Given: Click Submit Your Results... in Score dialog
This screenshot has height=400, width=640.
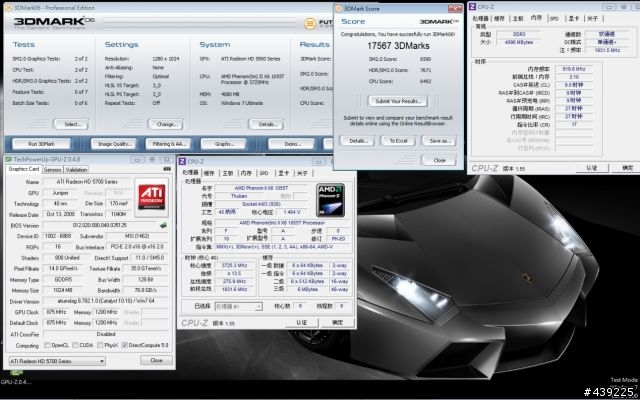Looking at the screenshot, I should coord(398,101).
